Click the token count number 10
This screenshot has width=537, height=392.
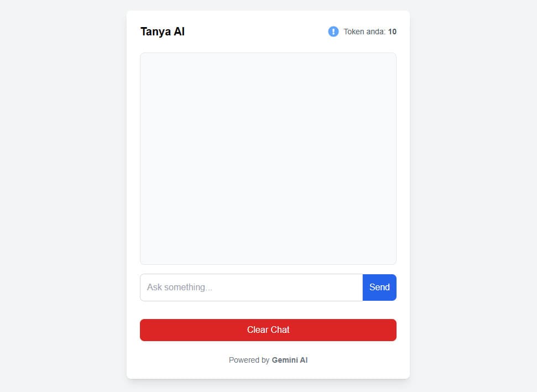pyautogui.click(x=392, y=32)
